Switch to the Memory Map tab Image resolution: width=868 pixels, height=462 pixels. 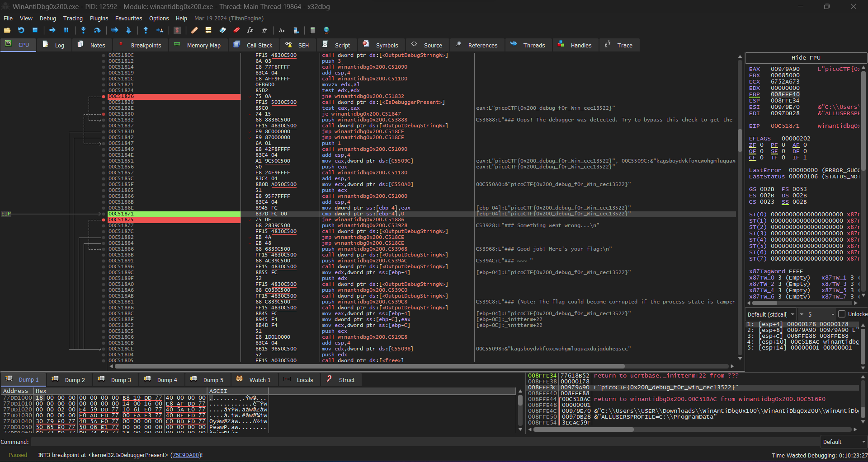coord(198,45)
